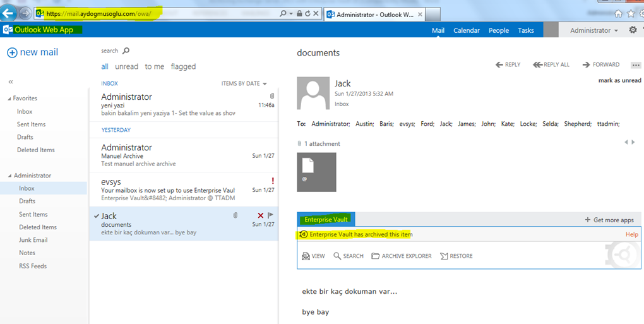Switch to the Mail tab
The width and height of the screenshot is (644, 324).
pyautogui.click(x=438, y=30)
